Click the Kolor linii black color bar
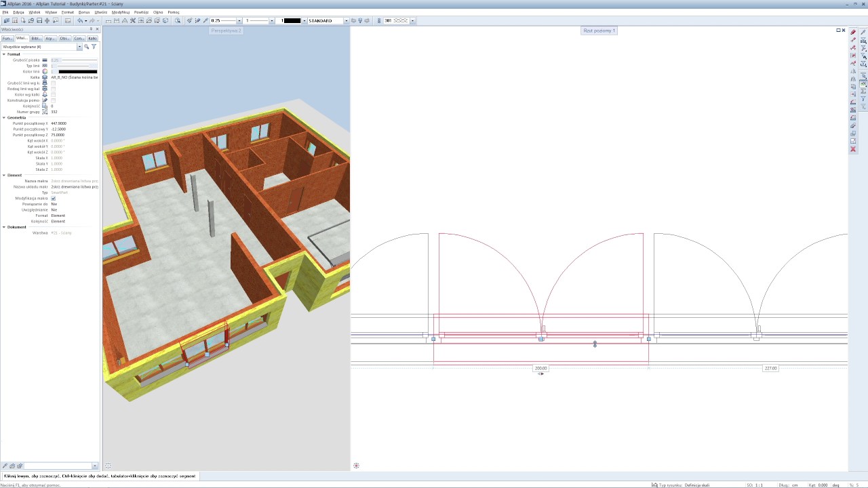 coord(78,72)
